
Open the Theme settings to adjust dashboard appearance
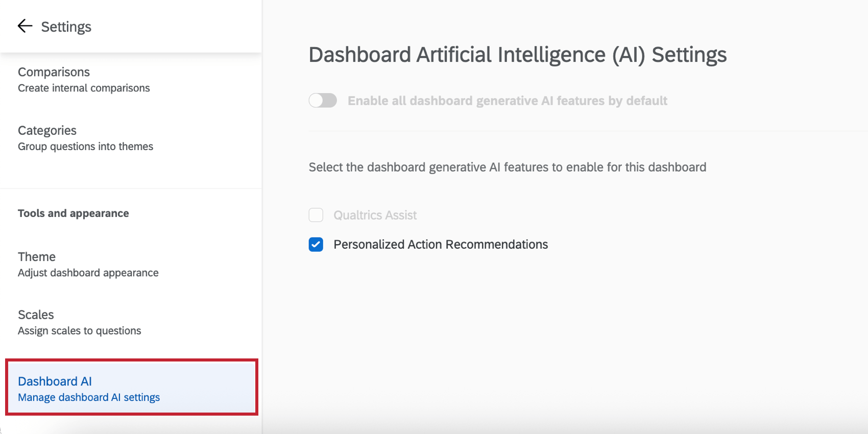point(36,257)
